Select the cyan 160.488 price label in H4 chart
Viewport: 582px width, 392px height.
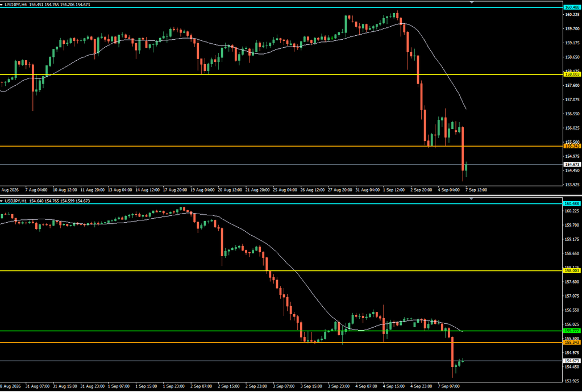[572, 7]
